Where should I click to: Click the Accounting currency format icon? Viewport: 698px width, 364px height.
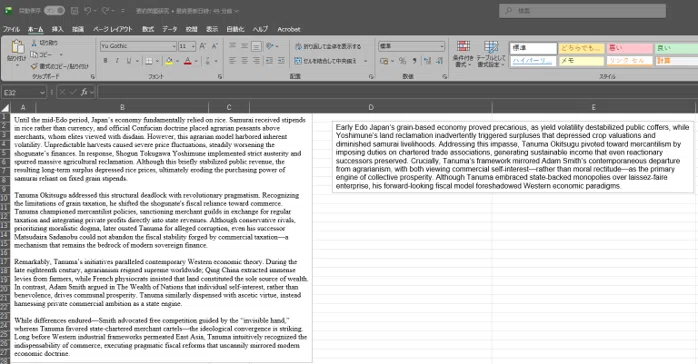384,61
